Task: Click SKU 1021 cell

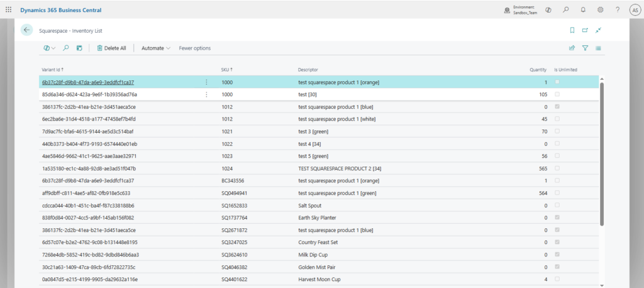Action: click(227, 131)
